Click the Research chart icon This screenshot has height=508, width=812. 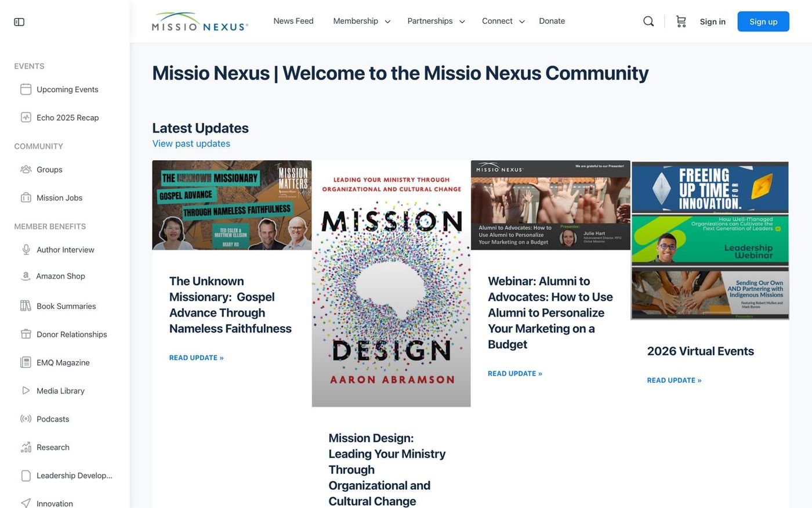pos(26,447)
